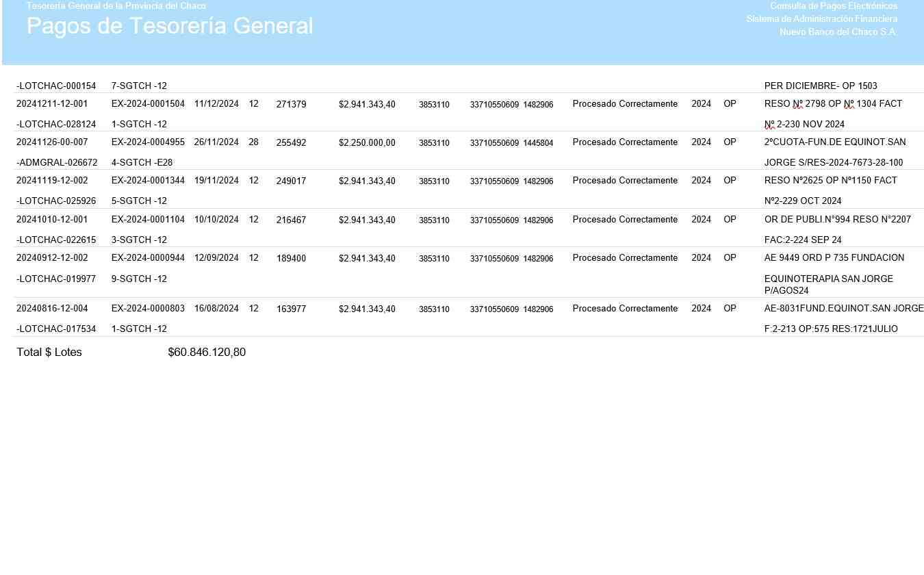Click account number 1445804
The width and height of the screenshot is (924, 575).
click(x=538, y=143)
